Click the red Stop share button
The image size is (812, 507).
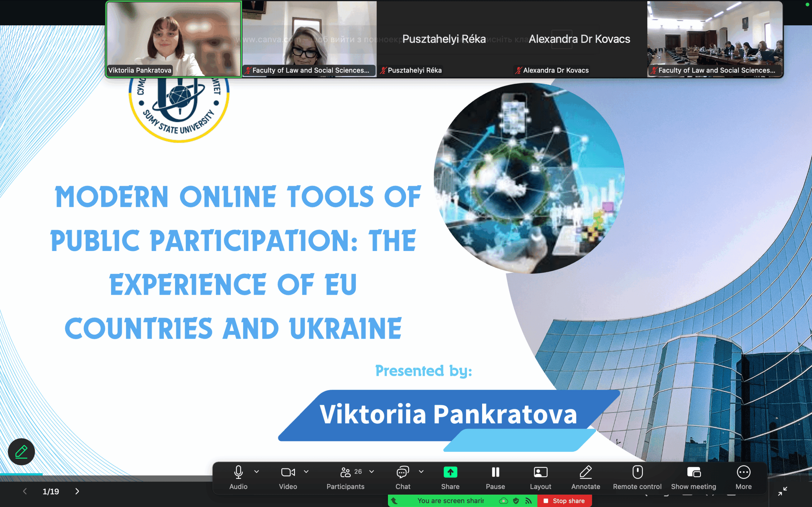click(x=565, y=501)
